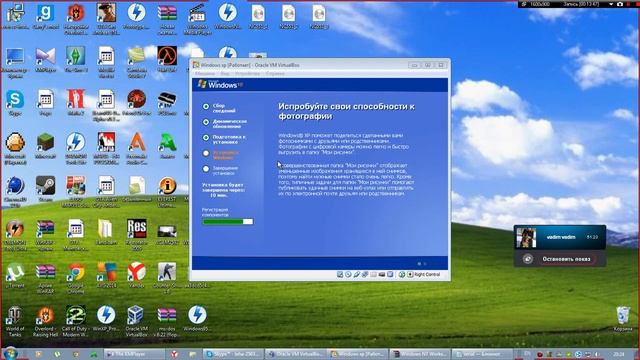Switch to 'Windows NT Works...' taskbar item
Screen dimensions: 640x360
420,354
